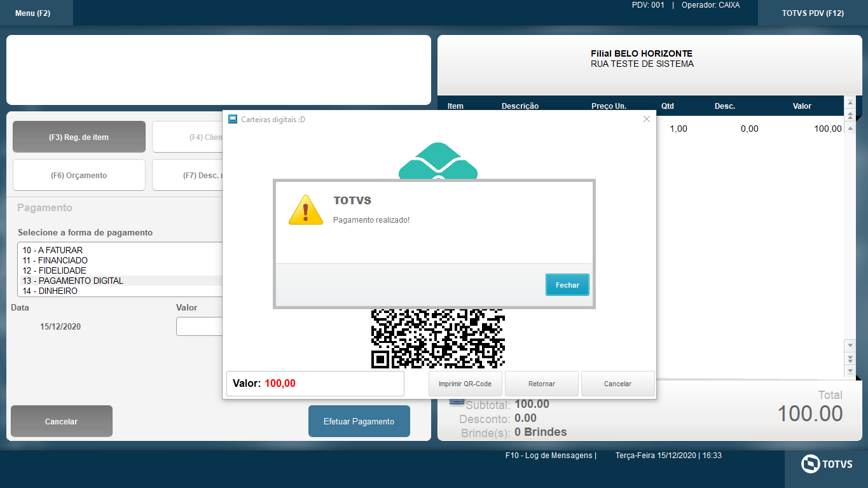Page up items list with double-up arrow
The image size is (868, 488).
point(850,116)
